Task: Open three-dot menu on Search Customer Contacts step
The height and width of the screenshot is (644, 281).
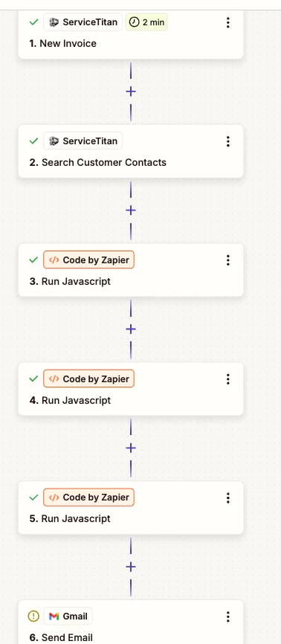Action: [228, 142]
